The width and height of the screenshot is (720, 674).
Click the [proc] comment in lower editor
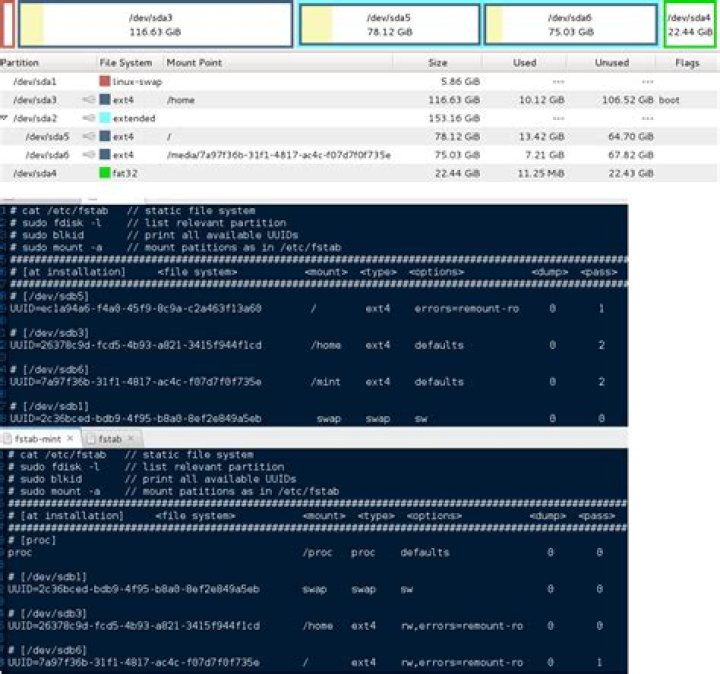pyautogui.click(x=32, y=540)
